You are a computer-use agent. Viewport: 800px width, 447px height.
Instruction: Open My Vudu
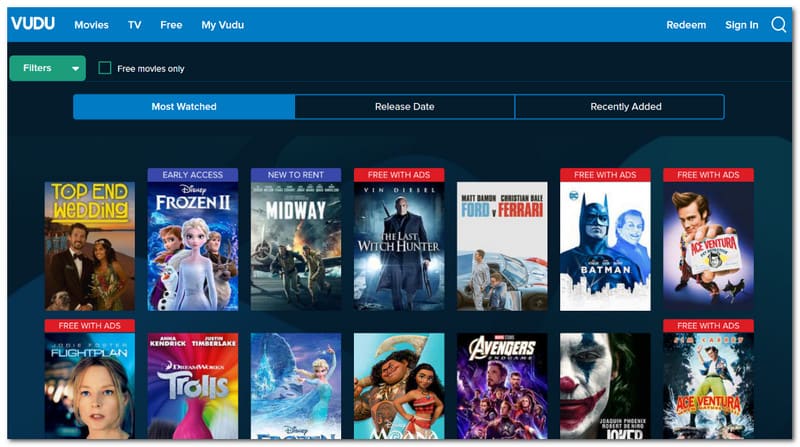tap(222, 25)
